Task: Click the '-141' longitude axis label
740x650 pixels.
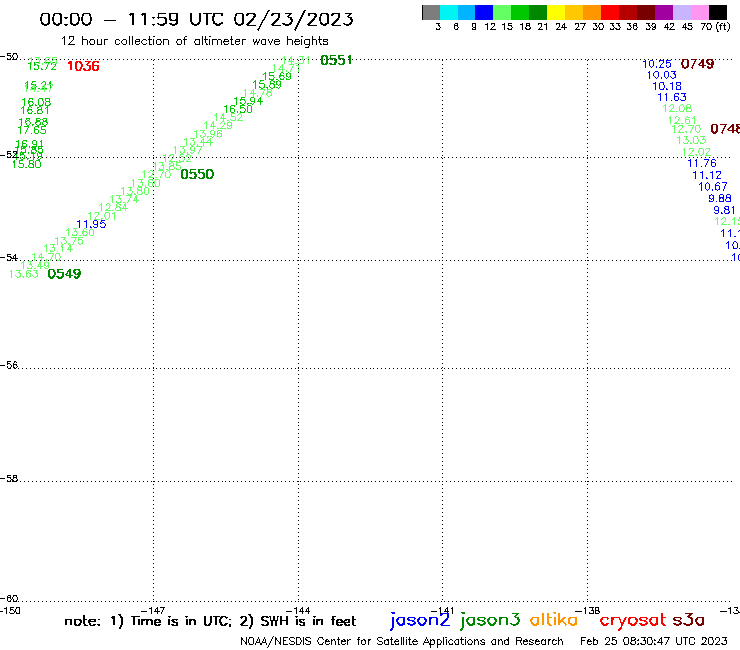Action: coord(442,611)
